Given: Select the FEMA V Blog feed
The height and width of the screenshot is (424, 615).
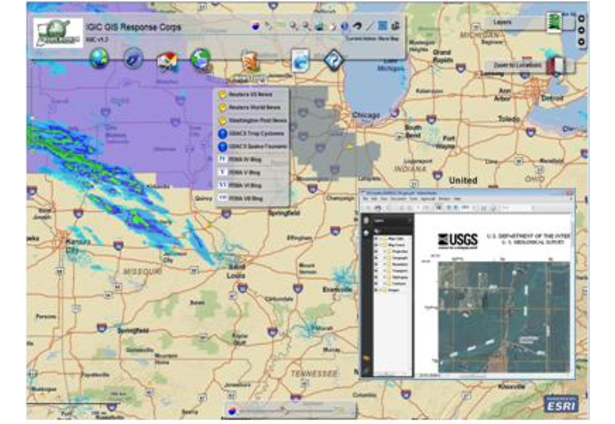Looking at the screenshot, I should coord(252,172).
